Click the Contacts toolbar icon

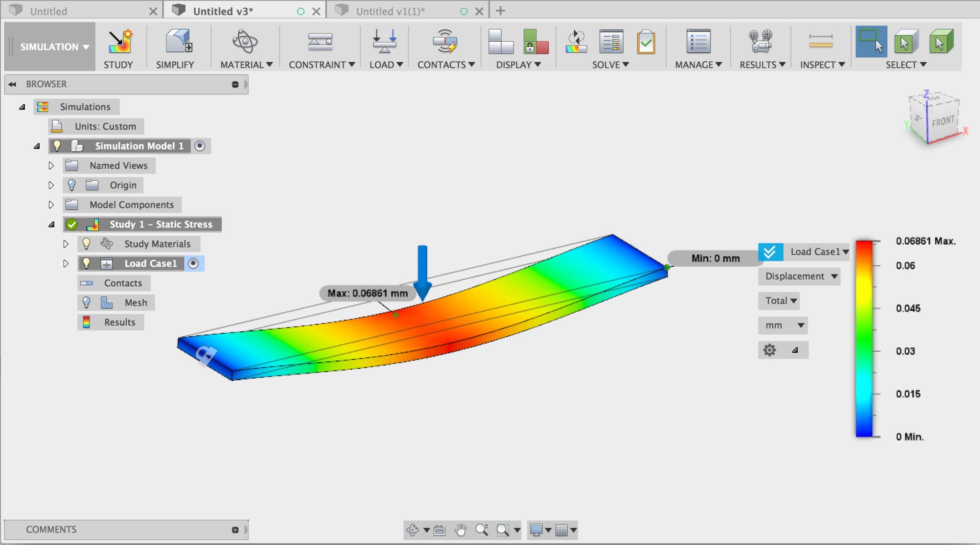pos(445,42)
